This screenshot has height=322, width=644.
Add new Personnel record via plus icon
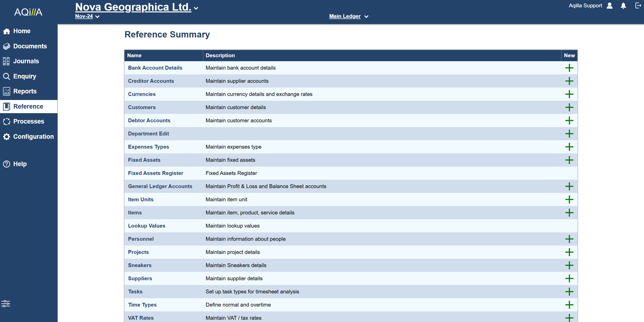569,239
